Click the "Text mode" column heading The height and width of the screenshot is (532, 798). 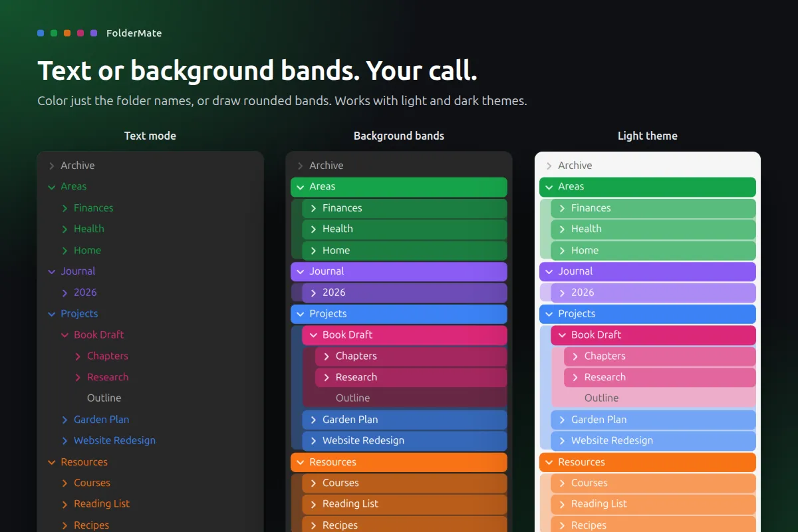[x=150, y=136]
